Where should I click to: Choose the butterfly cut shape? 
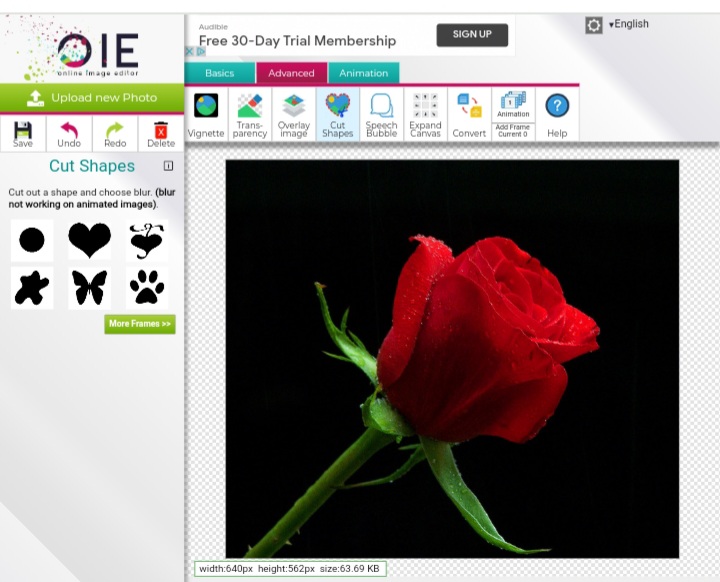89,288
